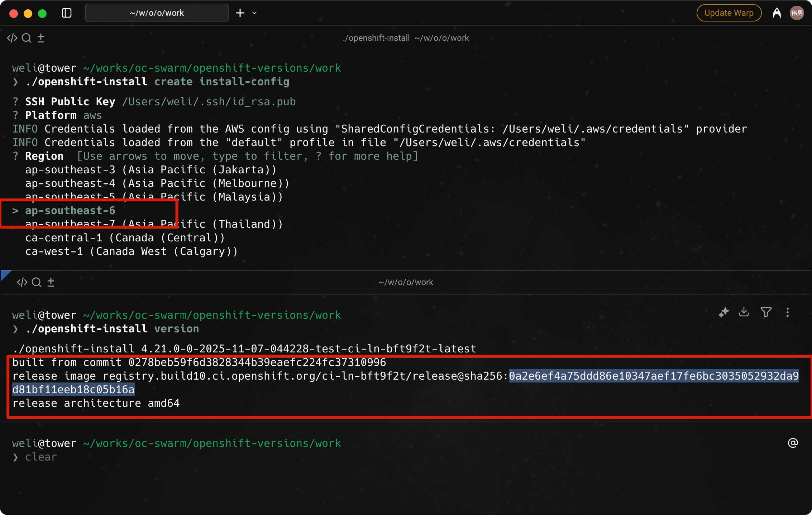Screen dimensions: 812x515
Task: Select the ~/w/o/o/work tab
Action: click(157, 13)
